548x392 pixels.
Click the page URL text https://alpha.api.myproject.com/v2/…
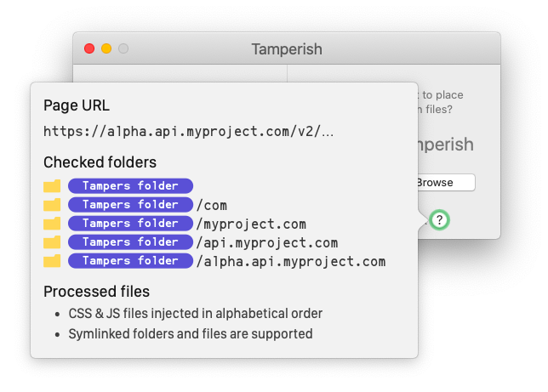188,132
